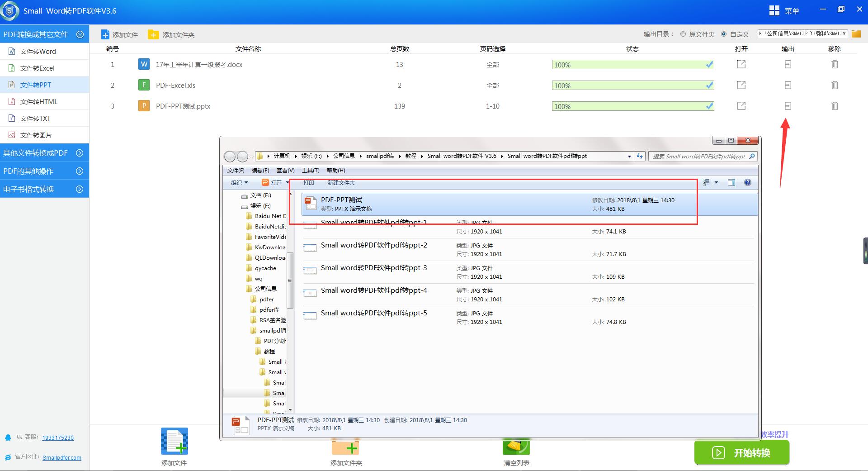
Task: Open the Explorer address bar history dropdown
Action: 629,156
